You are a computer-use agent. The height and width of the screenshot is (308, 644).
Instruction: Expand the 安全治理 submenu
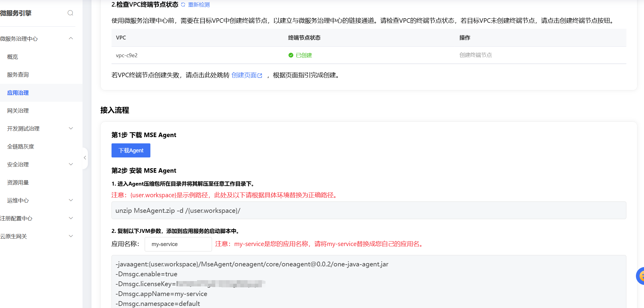tap(71, 164)
